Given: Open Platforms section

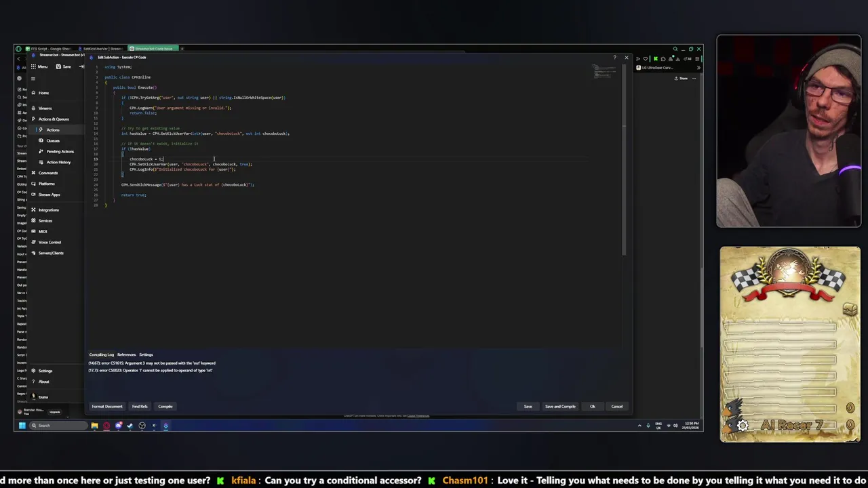Looking at the screenshot, I should [46, 184].
